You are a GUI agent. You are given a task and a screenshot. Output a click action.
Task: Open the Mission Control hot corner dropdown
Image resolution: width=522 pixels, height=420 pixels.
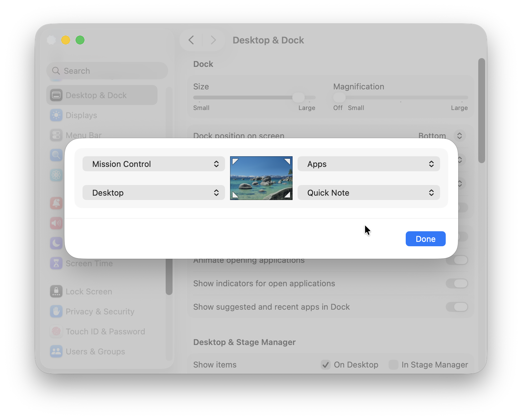154,164
